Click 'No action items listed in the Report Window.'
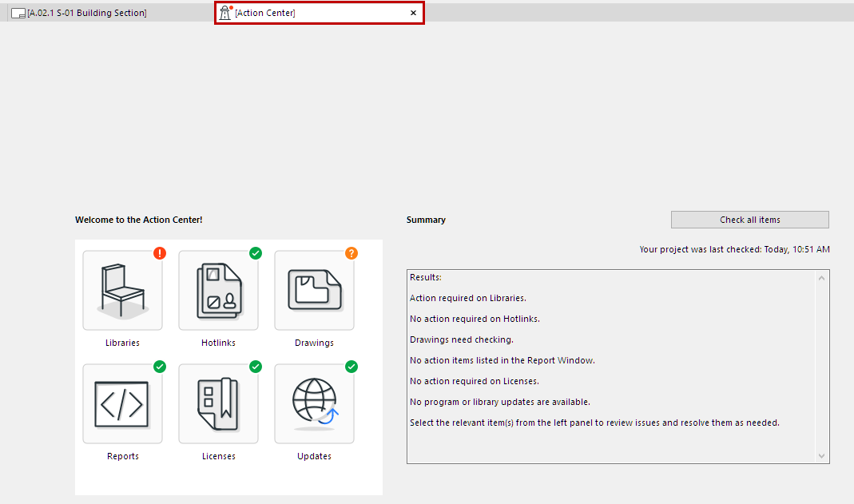 (502, 360)
